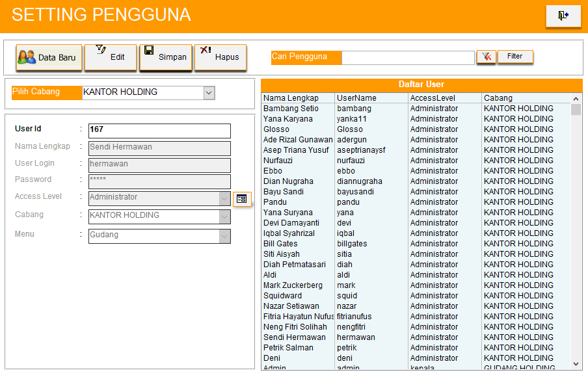Open the Access Level dropdown
The height and width of the screenshot is (379, 588).
coord(224,198)
